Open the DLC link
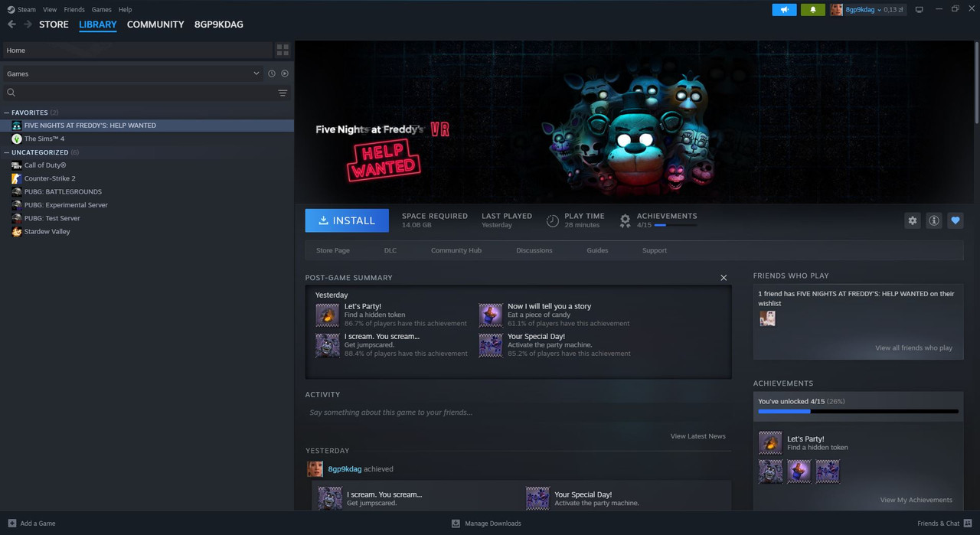Image resolution: width=980 pixels, height=535 pixels. point(390,250)
